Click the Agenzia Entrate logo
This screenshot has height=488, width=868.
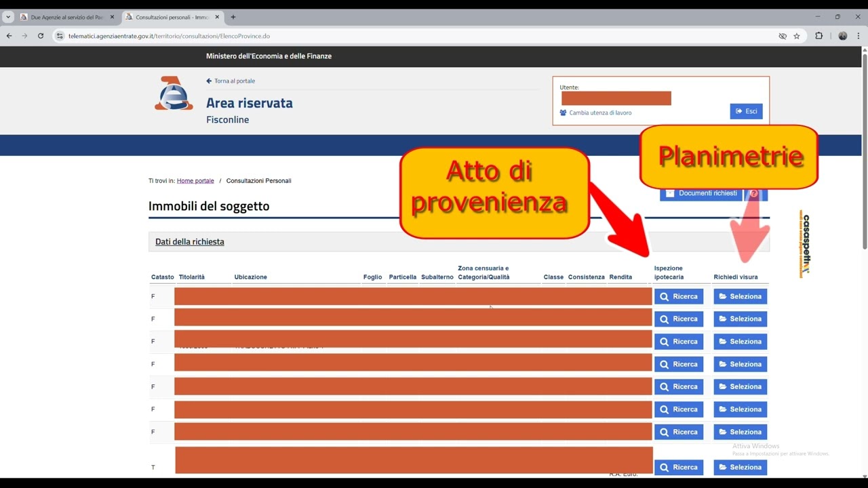(x=174, y=94)
